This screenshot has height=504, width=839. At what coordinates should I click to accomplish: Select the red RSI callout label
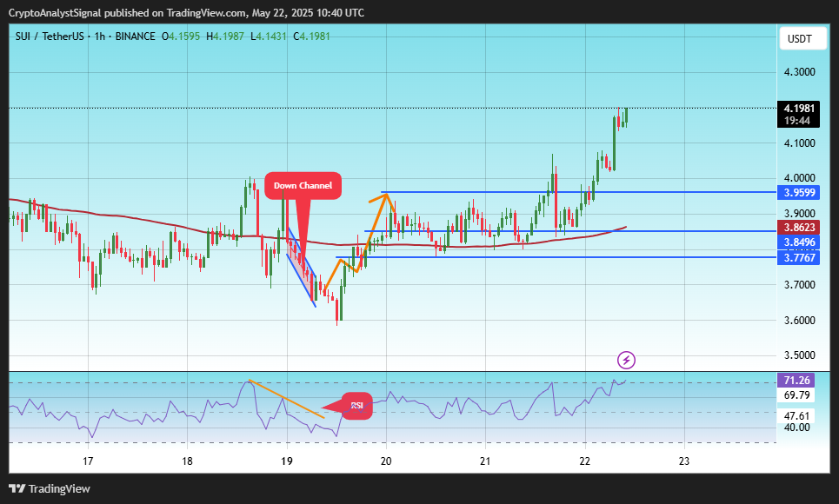point(356,406)
